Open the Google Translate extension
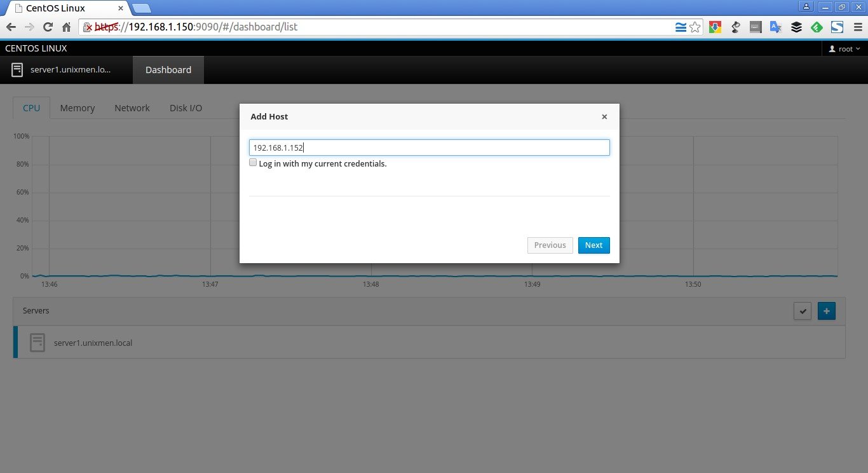Image resolution: width=868 pixels, height=473 pixels. 776,27
